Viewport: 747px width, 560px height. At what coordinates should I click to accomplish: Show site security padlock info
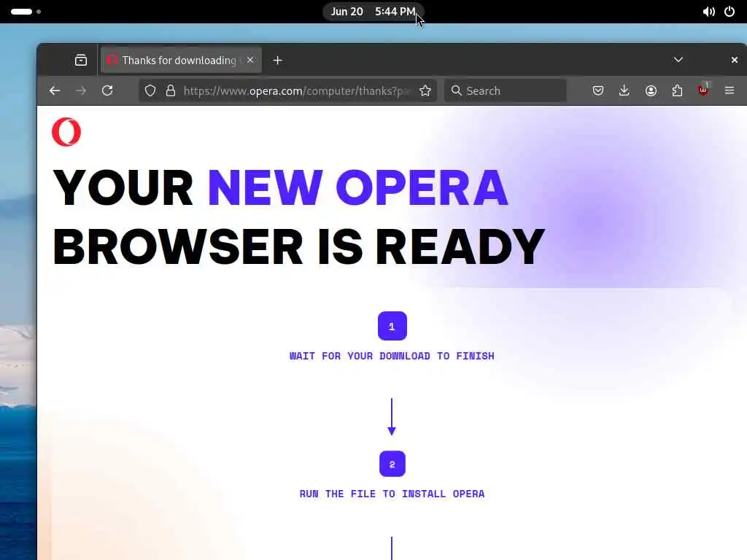tap(171, 90)
